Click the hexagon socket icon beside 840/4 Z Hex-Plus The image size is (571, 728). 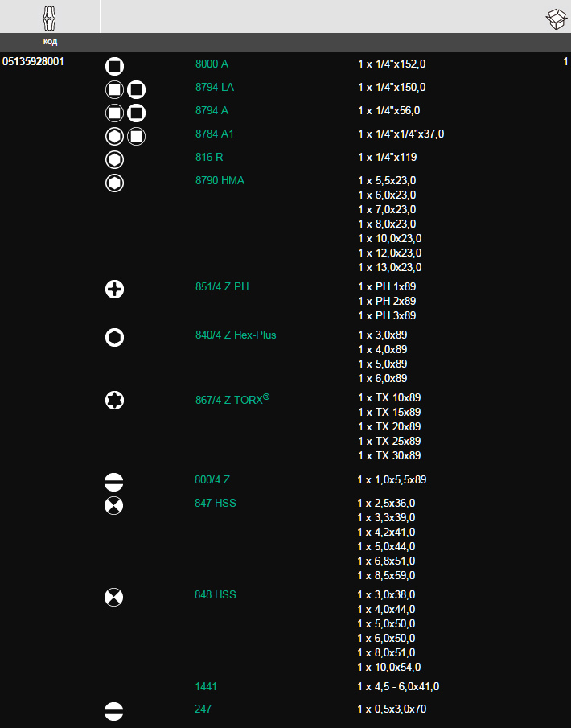click(x=114, y=338)
